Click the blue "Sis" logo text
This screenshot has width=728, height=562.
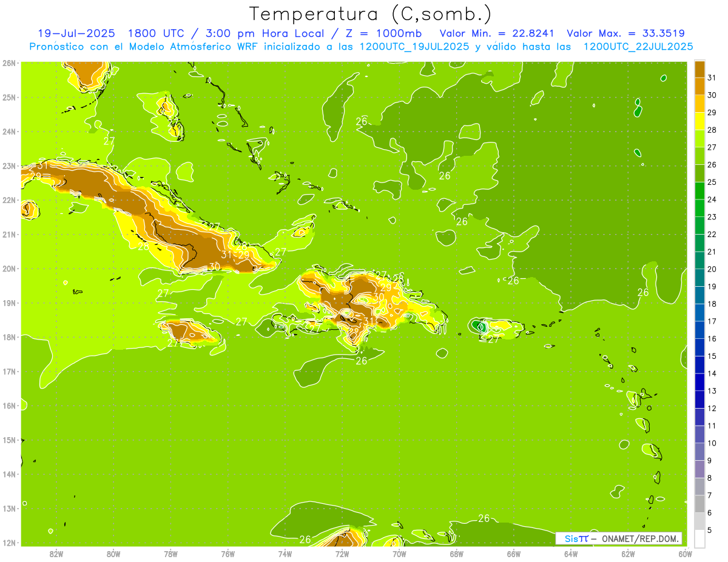(x=571, y=538)
